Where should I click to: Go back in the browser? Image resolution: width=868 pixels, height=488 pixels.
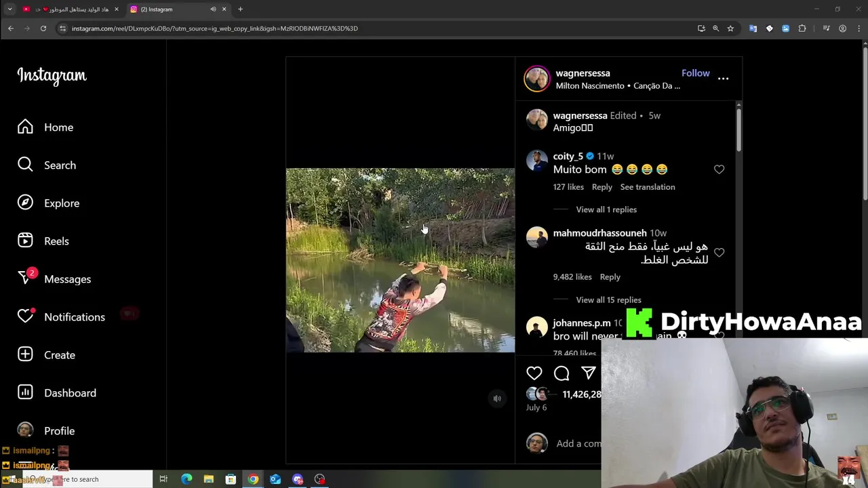(11, 28)
